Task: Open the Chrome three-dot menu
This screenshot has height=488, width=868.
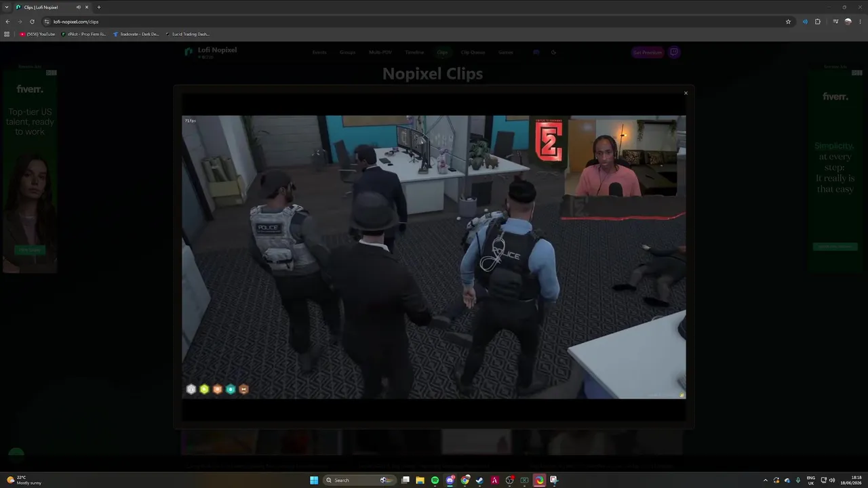Action: coord(860,22)
